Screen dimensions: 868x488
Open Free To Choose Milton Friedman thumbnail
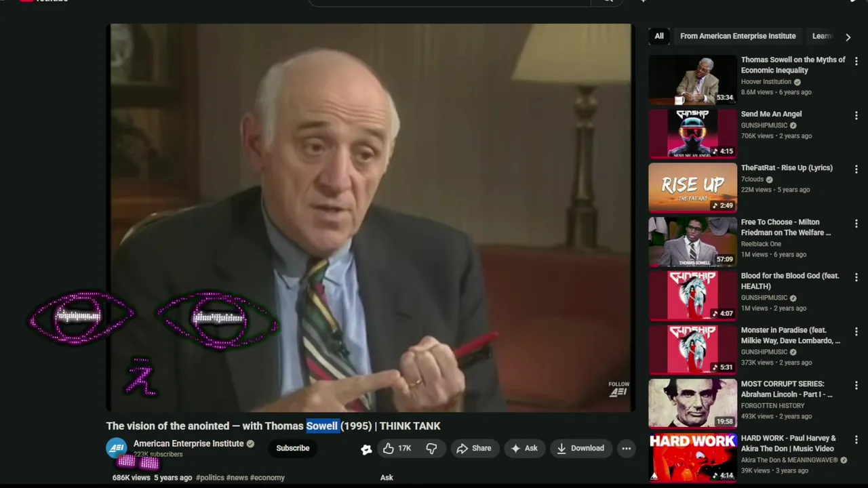[692, 241]
